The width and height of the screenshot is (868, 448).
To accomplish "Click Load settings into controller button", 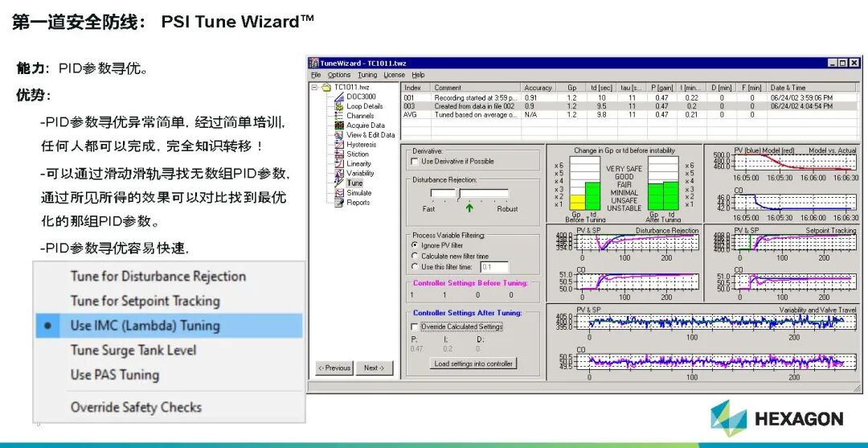I will [x=473, y=364].
